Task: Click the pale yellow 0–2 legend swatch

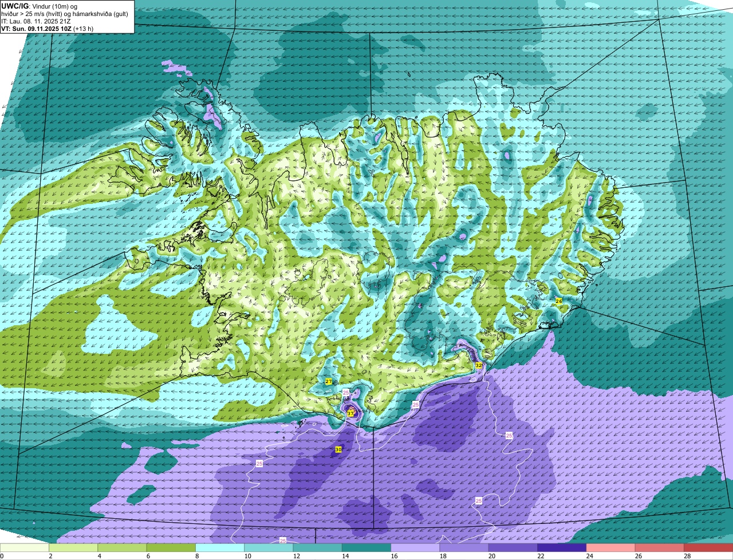Action: click(x=25, y=547)
